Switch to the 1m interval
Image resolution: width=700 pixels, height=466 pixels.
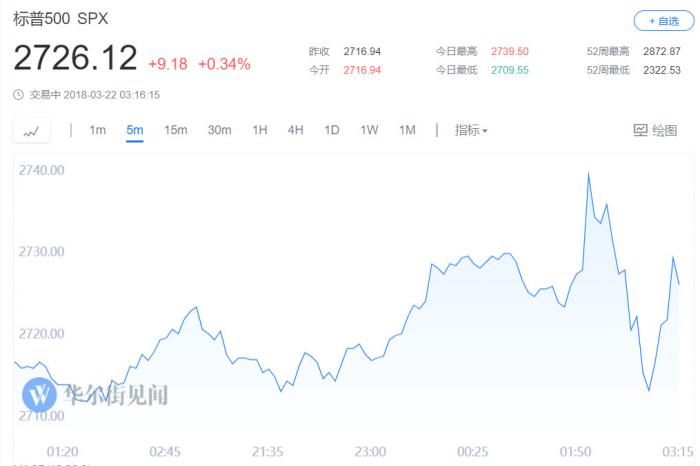click(x=97, y=130)
